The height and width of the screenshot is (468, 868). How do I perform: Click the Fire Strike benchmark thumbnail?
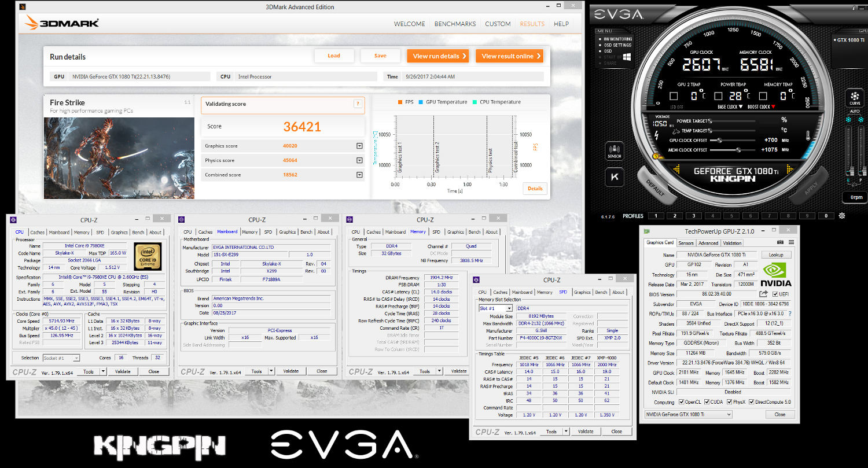[119, 158]
